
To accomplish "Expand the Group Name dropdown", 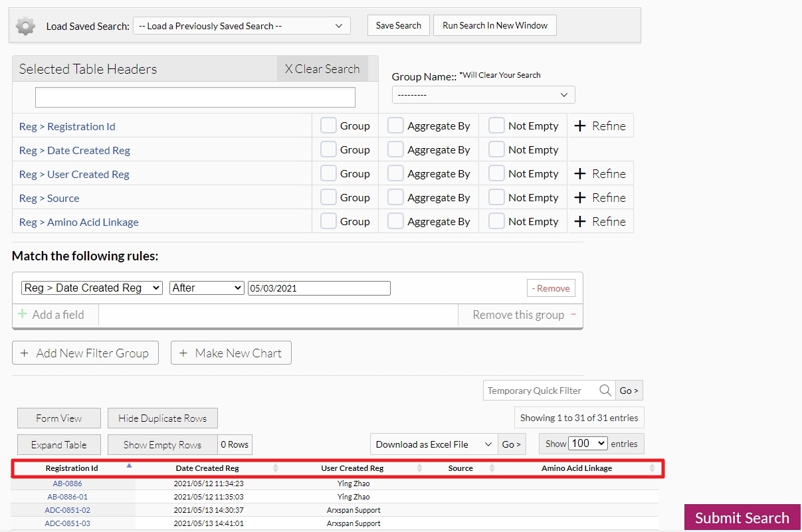I will [x=483, y=95].
